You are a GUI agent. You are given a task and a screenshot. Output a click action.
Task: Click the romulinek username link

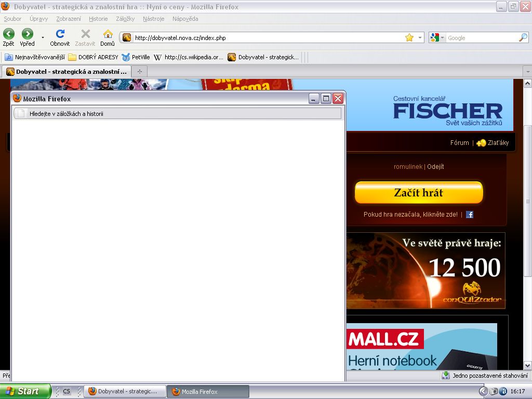pos(408,167)
